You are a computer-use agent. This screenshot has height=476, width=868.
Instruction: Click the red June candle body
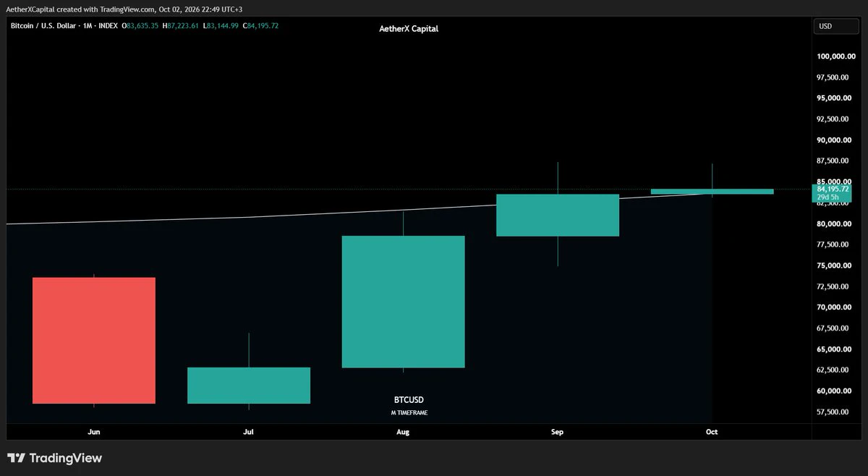(x=94, y=340)
